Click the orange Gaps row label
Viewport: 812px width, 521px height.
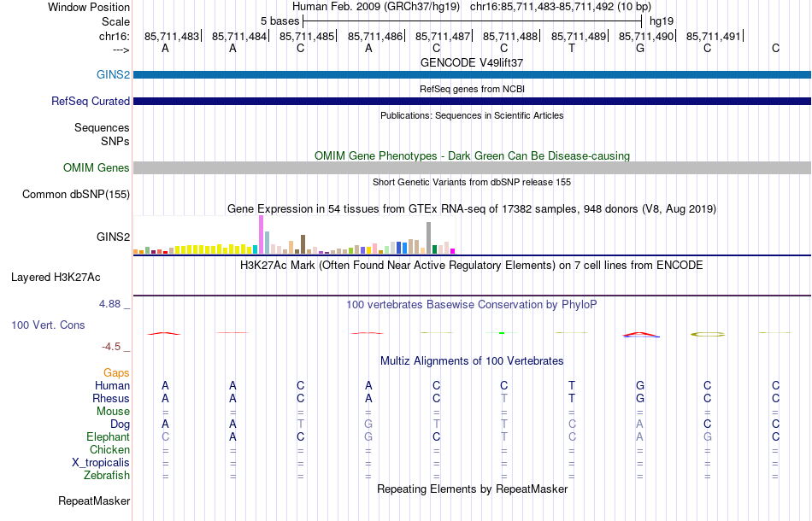116,372
